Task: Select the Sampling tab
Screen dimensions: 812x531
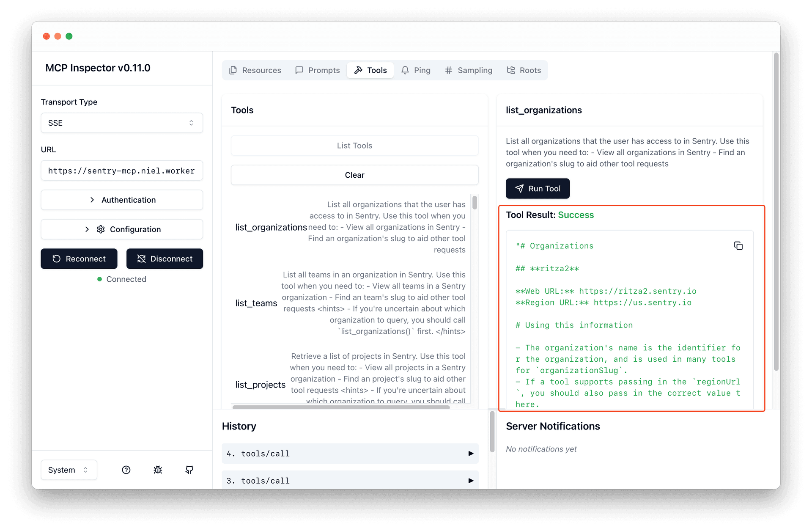Action: coord(469,70)
